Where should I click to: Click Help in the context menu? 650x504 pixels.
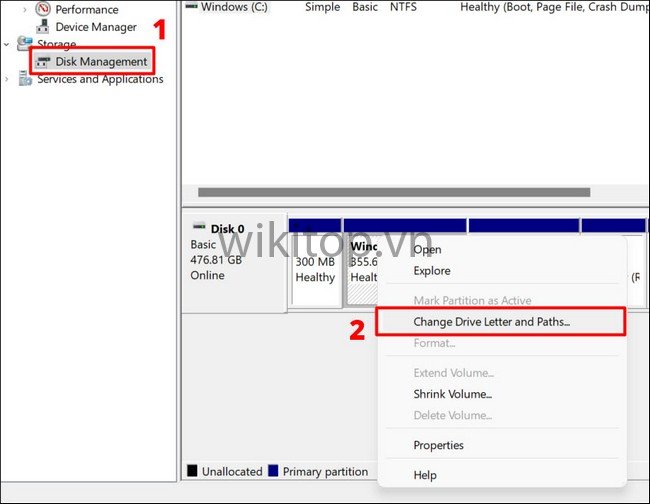coord(426,475)
